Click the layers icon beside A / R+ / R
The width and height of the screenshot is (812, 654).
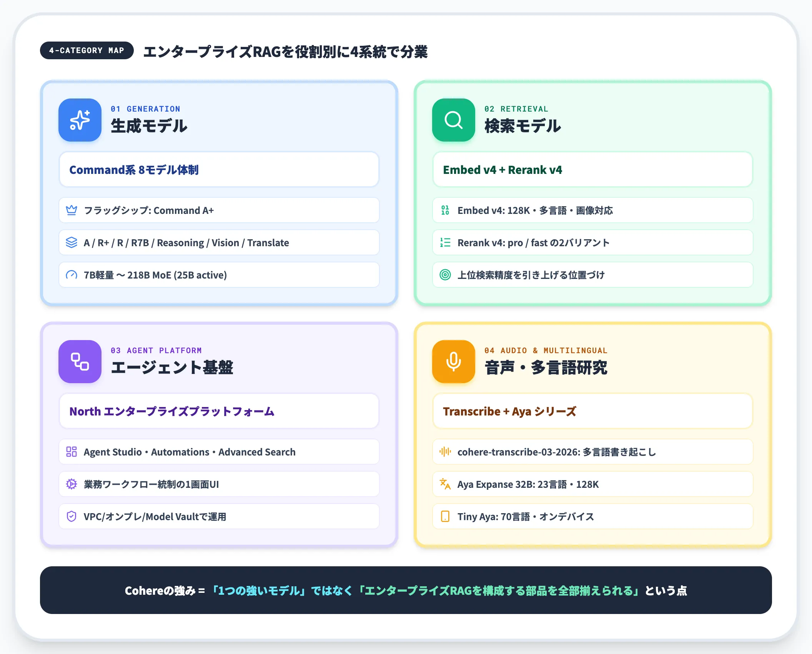tap(72, 242)
